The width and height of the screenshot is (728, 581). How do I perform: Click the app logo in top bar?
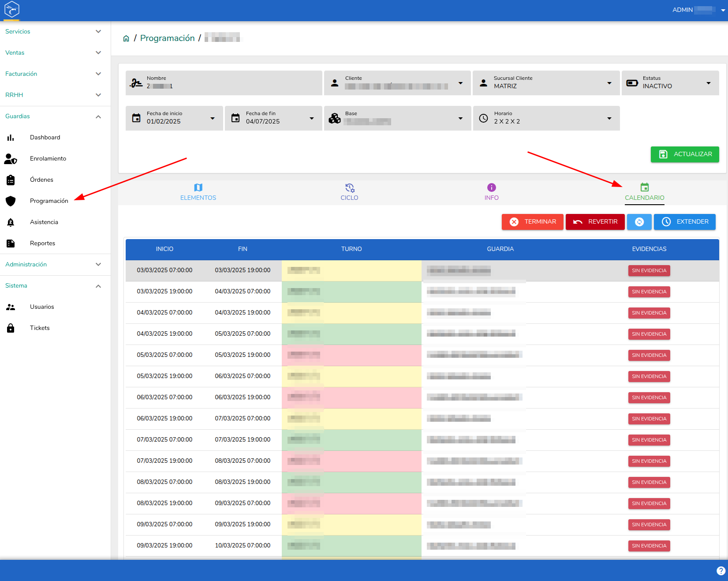(x=12, y=9)
